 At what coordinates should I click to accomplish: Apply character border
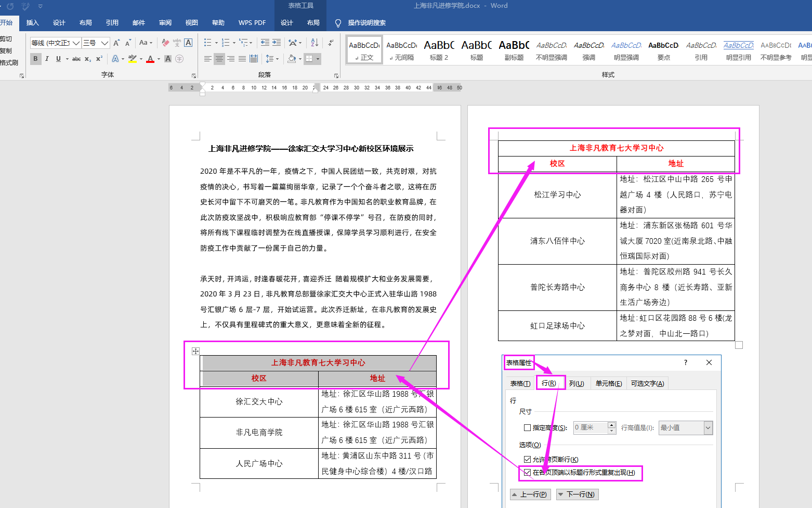(188, 43)
